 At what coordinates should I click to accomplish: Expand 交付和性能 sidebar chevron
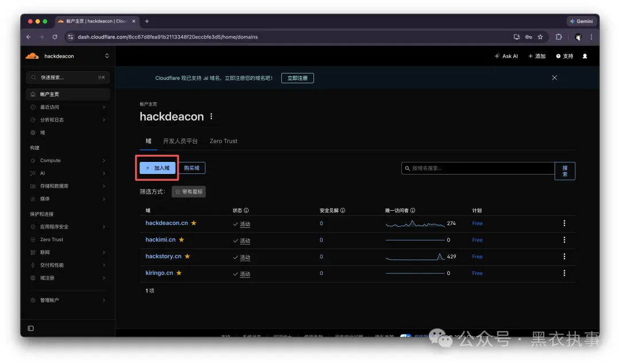(104, 265)
